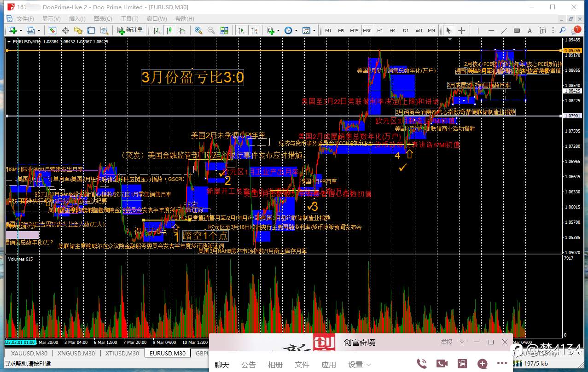Select the text label tool
The height and width of the screenshot is (372, 588).
point(543,30)
